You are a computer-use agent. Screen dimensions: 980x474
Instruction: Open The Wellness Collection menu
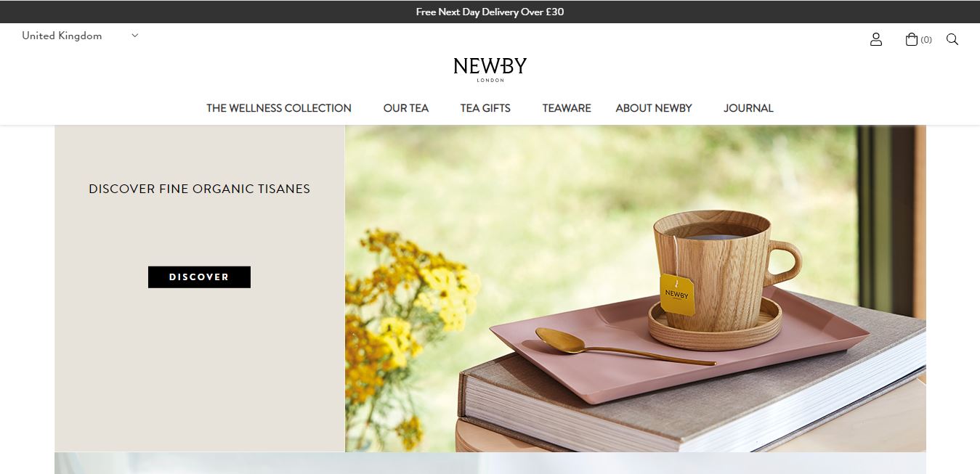click(279, 108)
